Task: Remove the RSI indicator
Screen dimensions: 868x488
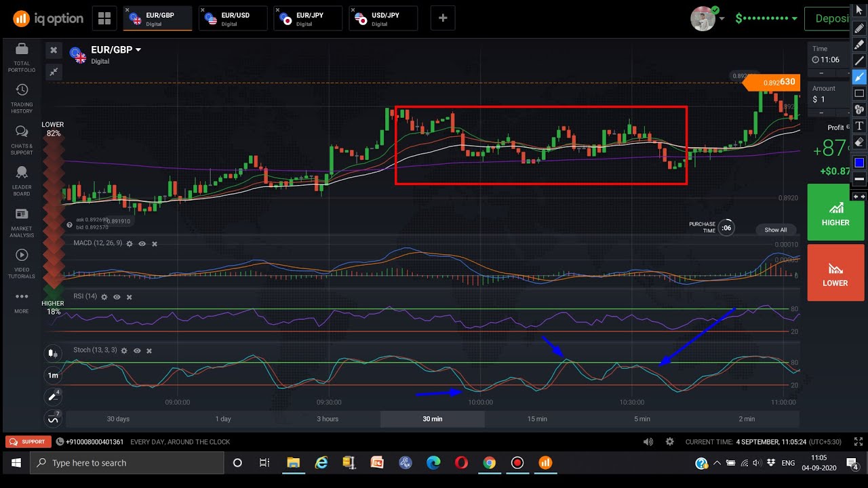Action: [x=129, y=297]
